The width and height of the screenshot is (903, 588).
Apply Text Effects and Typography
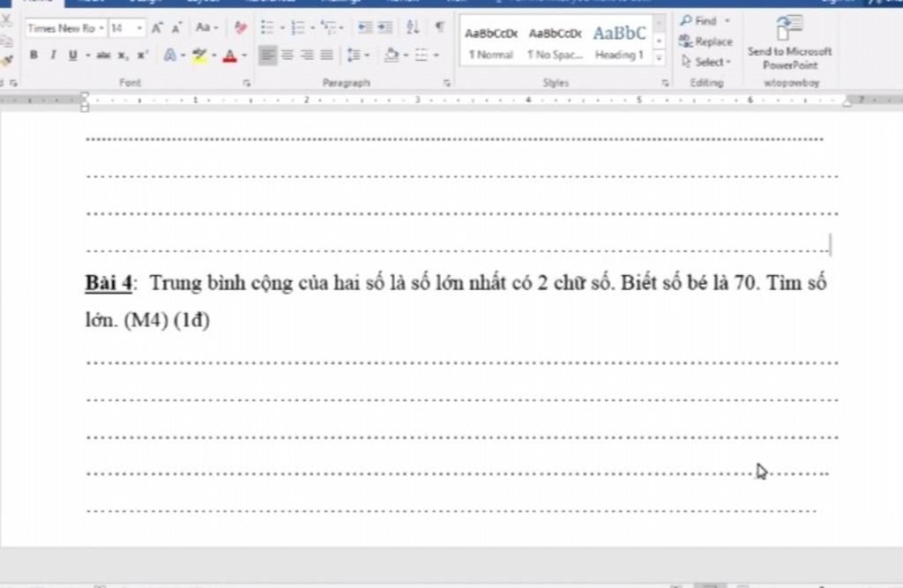(170, 56)
